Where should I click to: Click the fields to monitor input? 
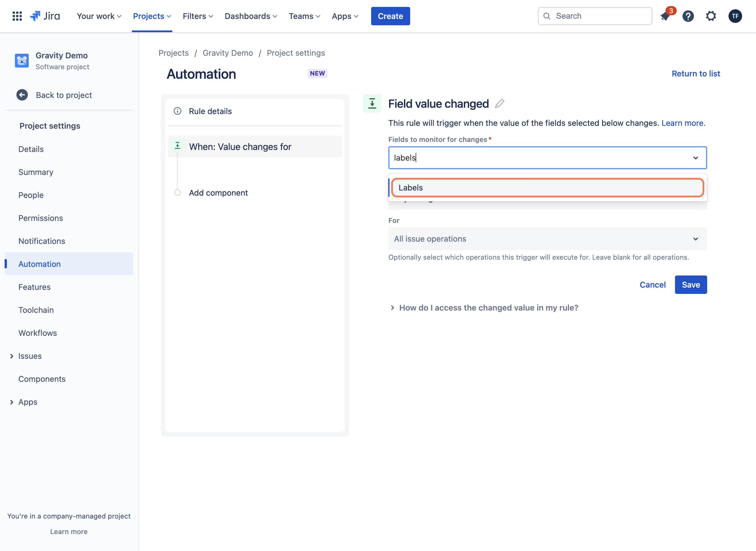tap(547, 158)
